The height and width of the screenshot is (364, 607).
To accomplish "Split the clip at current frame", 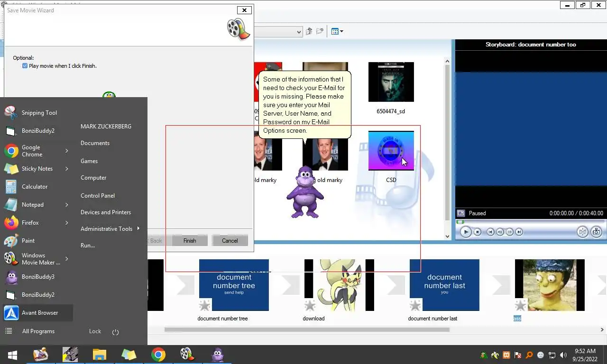I will (582, 232).
